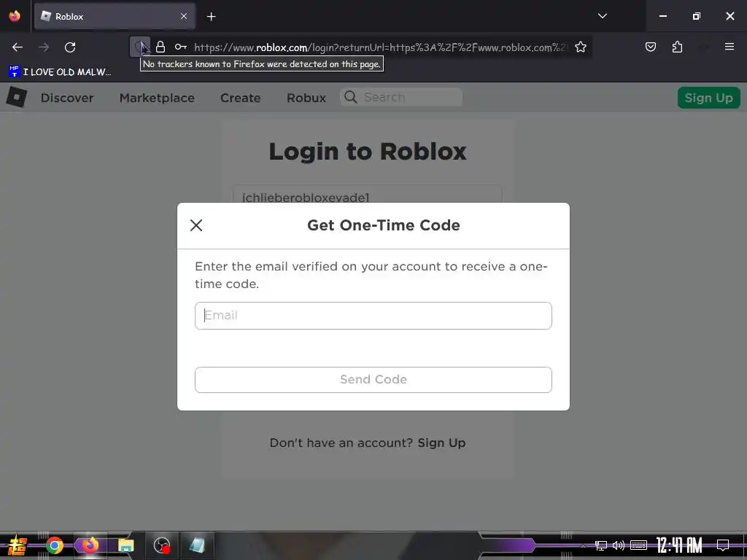Select the Roblox browser tab
Screen dimensions: 747x560
115,16
